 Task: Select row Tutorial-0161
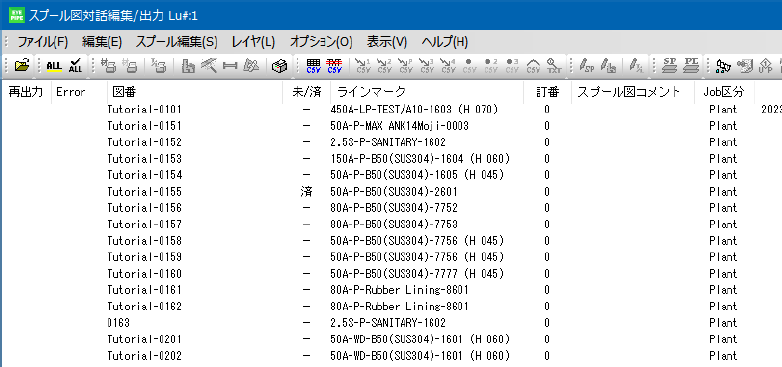(x=391, y=290)
